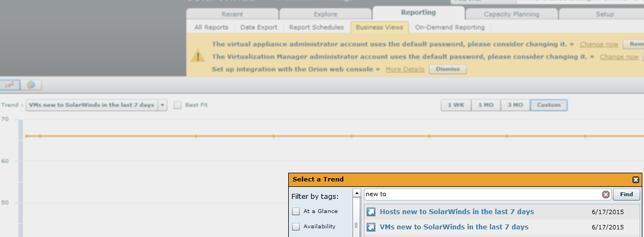Open the Trend dropdown arrow
The width and height of the screenshot is (644, 237).
pos(163,105)
